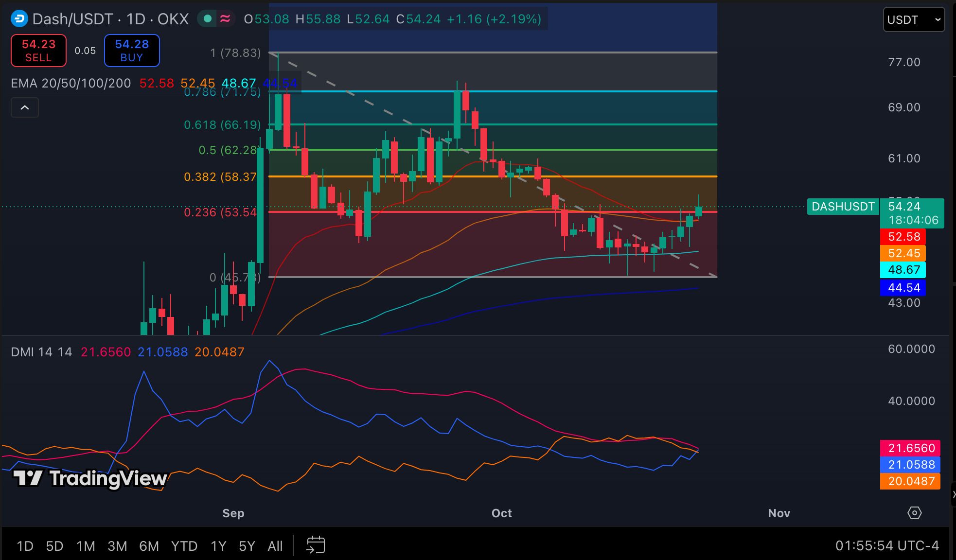Open the go-to-date calendar icon
The width and height of the screenshot is (956, 560).
point(316,545)
